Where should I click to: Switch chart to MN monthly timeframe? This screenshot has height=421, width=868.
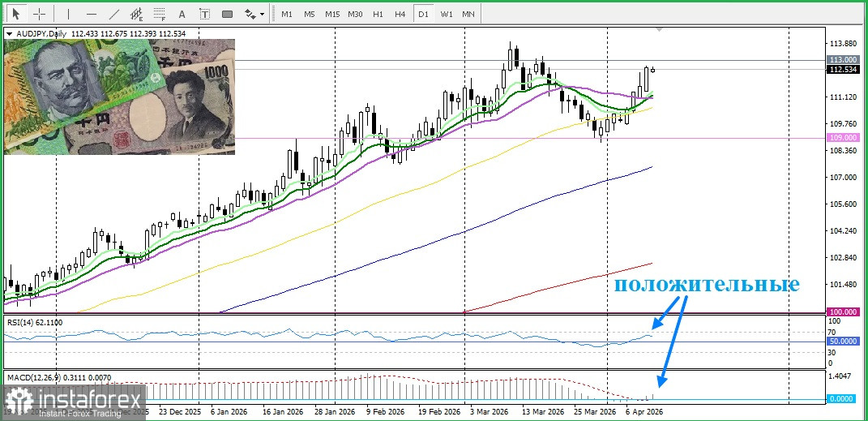tap(468, 14)
